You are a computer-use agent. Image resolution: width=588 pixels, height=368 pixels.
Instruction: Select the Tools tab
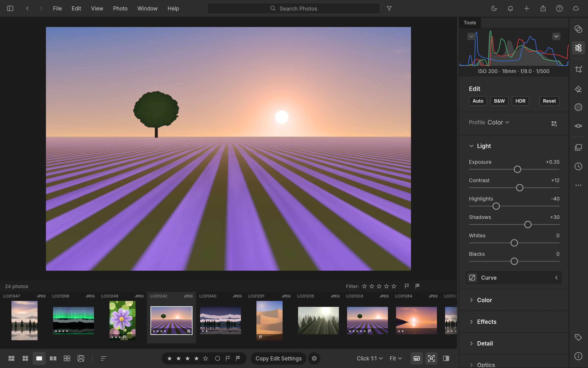pos(470,23)
